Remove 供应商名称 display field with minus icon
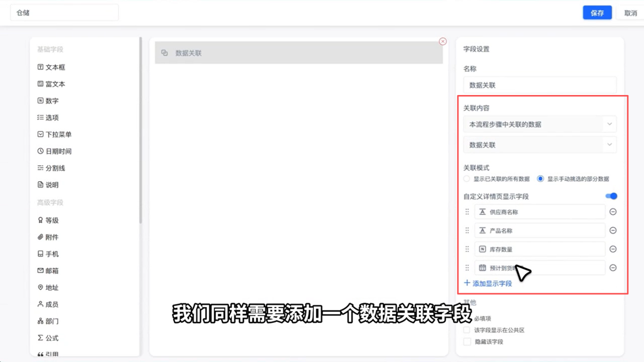The width and height of the screenshot is (644, 362). [613, 212]
